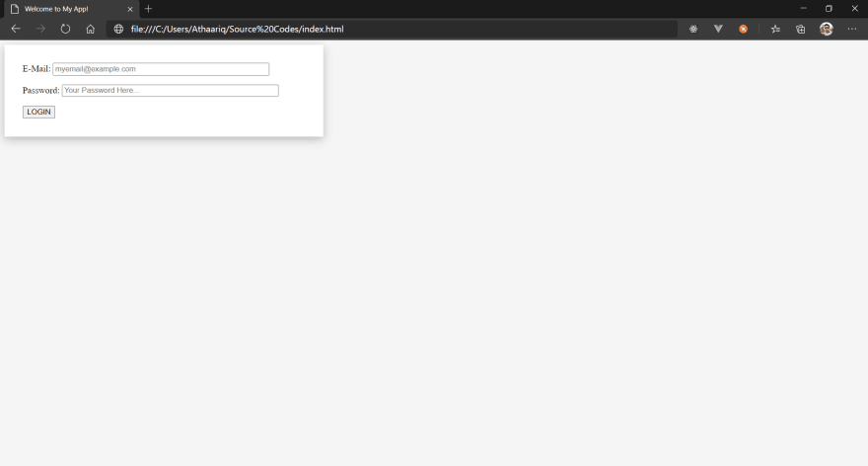Open a new tab with plus button
This screenshot has height=466, width=868.
point(148,9)
